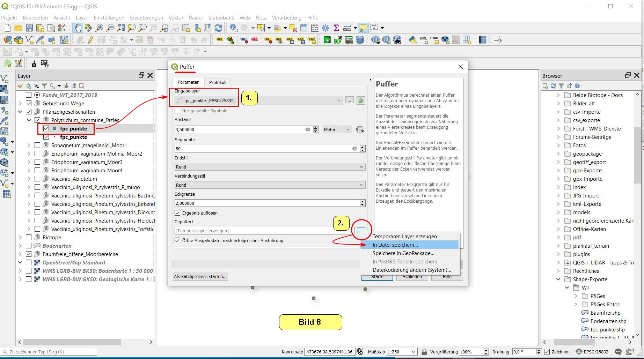The width and height of the screenshot is (644, 359).
Task: Open the Endstil dropdown
Action: point(270,167)
